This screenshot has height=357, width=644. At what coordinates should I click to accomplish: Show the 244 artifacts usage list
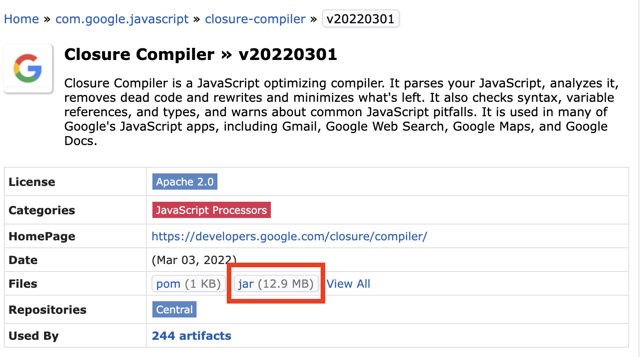191,336
